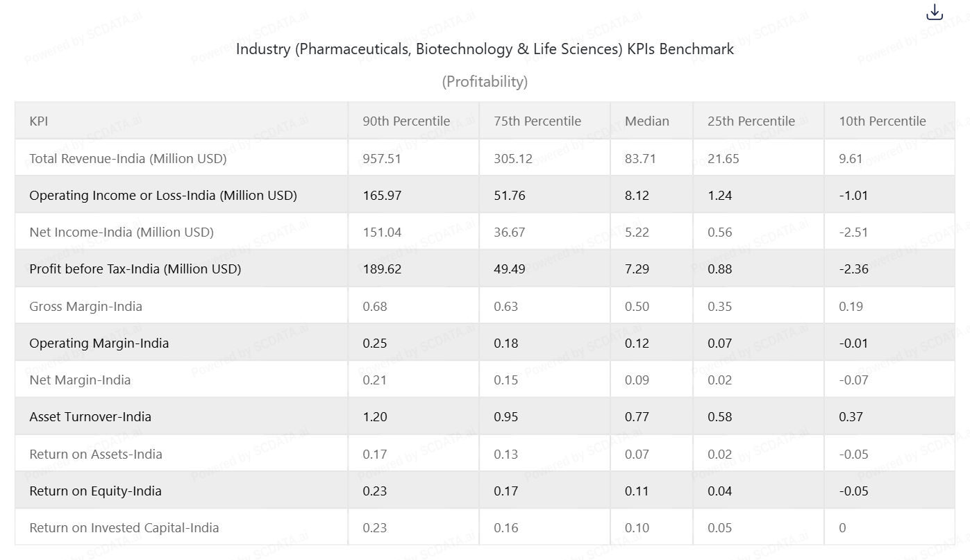Select the 90th Percentile column header

tap(406, 121)
